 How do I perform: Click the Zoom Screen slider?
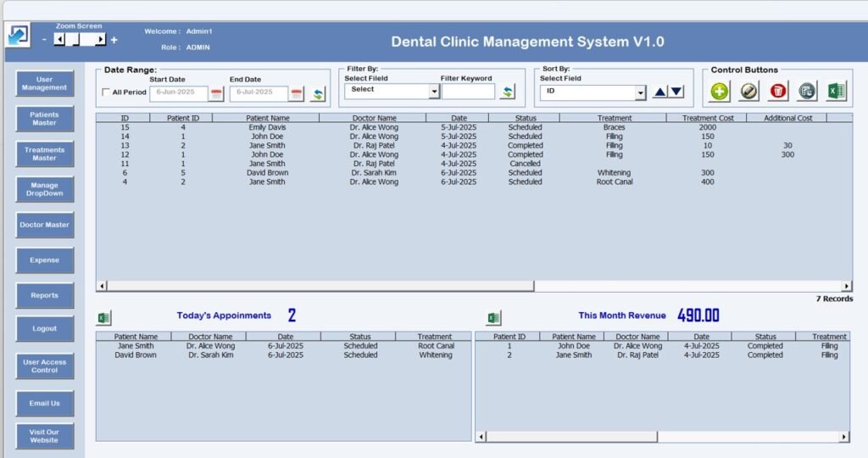pyautogui.click(x=78, y=39)
